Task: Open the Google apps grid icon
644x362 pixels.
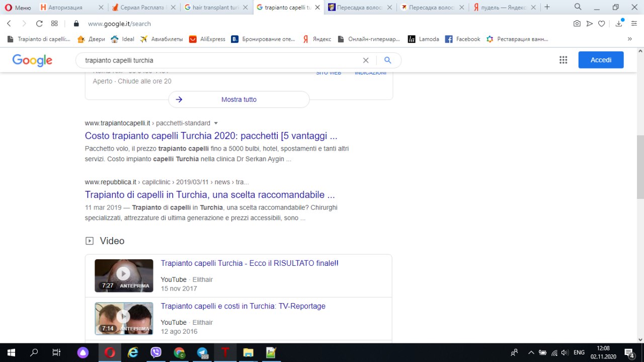Action: click(563, 60)
